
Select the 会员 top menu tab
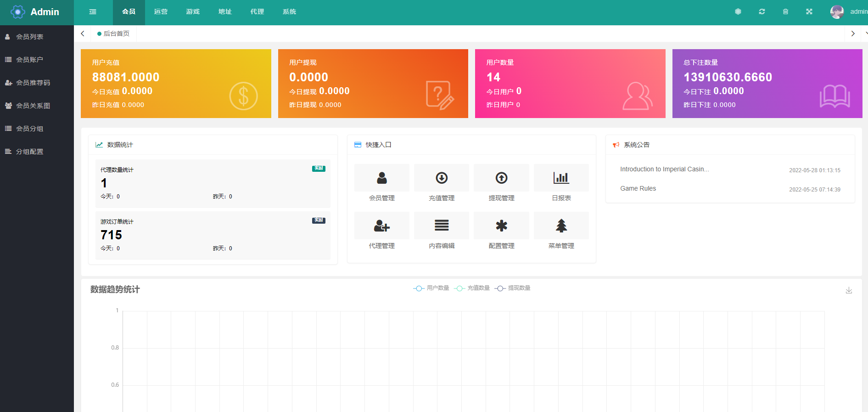129,12
